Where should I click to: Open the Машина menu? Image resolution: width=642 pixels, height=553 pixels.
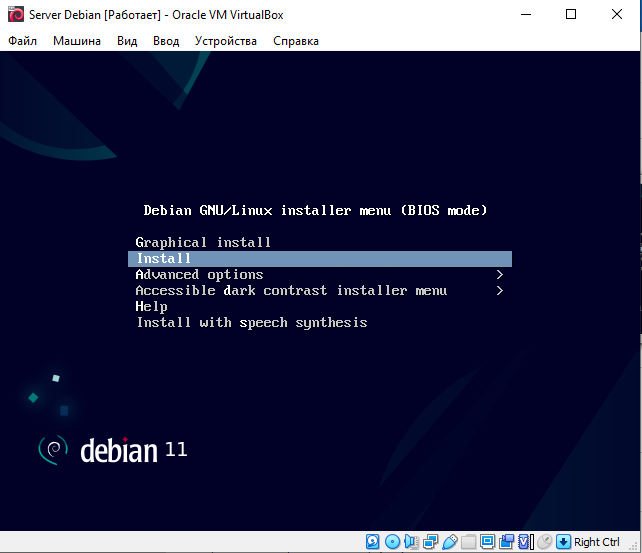point(77,41)
